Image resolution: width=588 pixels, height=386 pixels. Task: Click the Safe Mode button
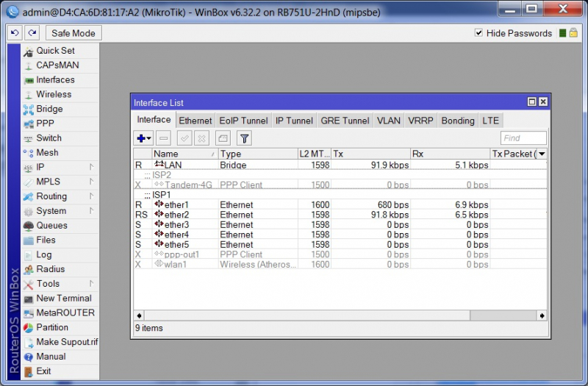click(73, 33)
